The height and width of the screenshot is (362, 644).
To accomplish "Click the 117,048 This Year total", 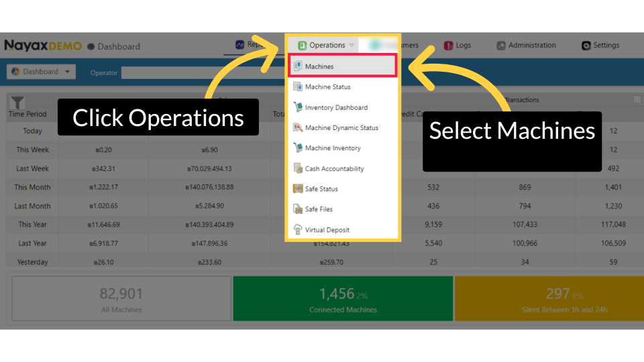I will pyautogui.click(x=613, y=225).
